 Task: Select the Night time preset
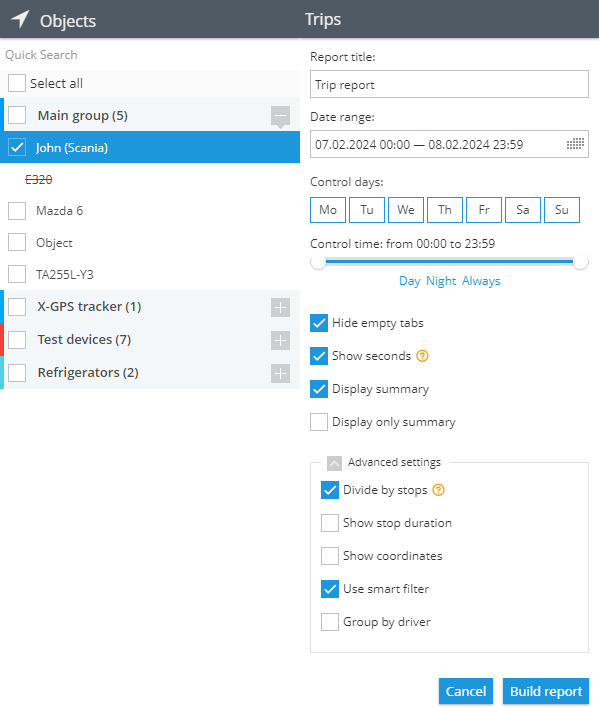click(x=441, y=281)
